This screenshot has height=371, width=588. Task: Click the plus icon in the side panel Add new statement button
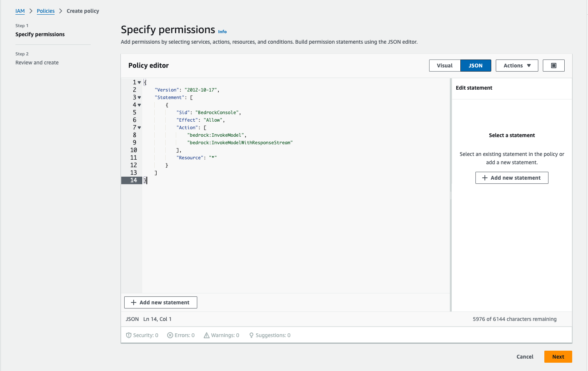485,178
